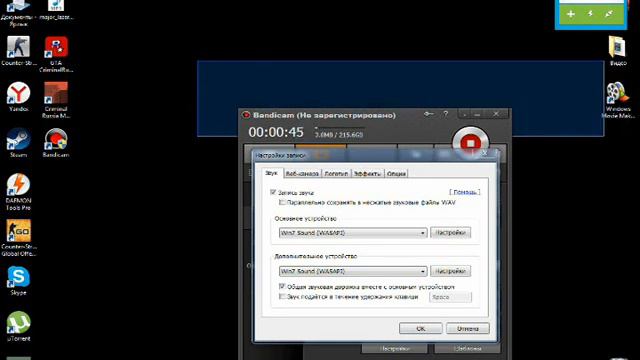Stop recording with the red Bandicam button

pyautogui.click(x=470, y=143)
